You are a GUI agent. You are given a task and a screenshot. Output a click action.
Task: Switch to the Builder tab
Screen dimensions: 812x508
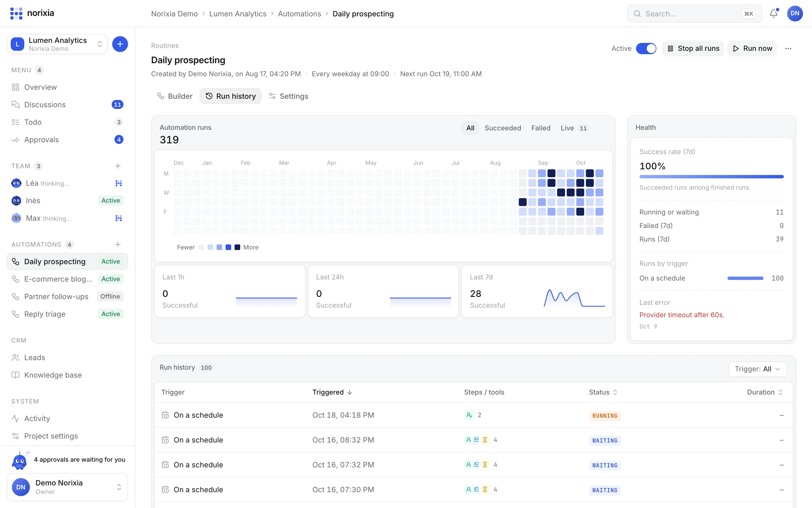tap(175, 96)
